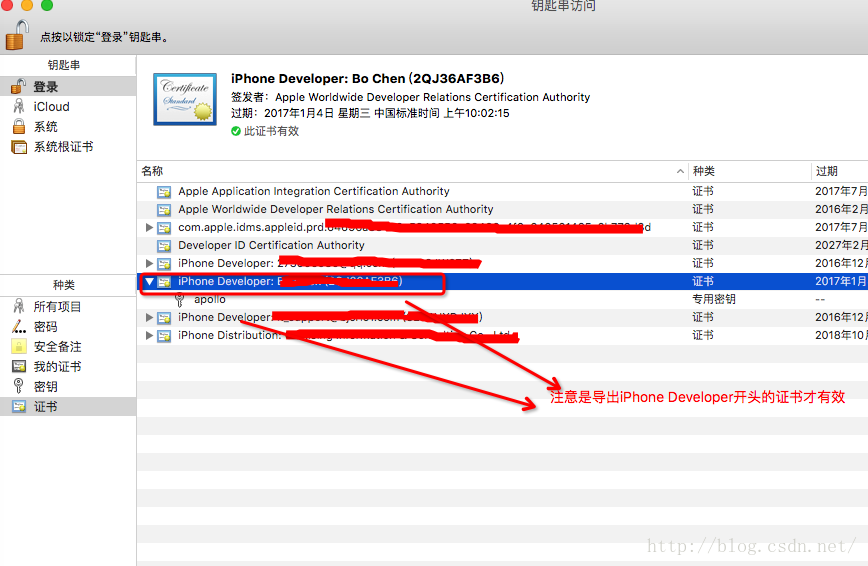Select the 系统 keychain

click(x=68, y=126)
